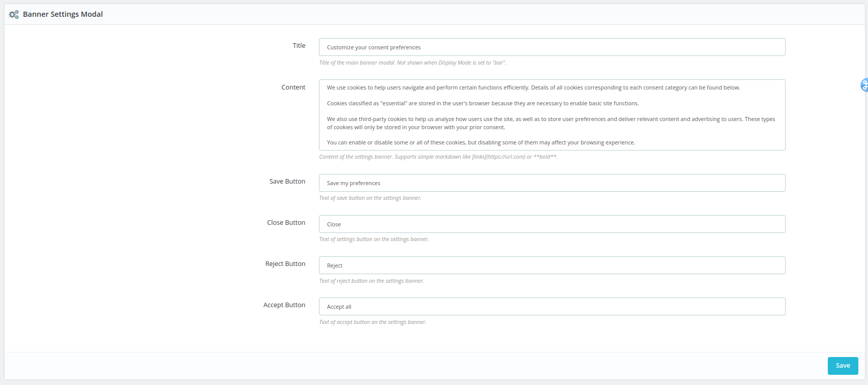Open the blue command-symbol floating widget
This screenshot has height=385, width=868.
coord(864,85)
